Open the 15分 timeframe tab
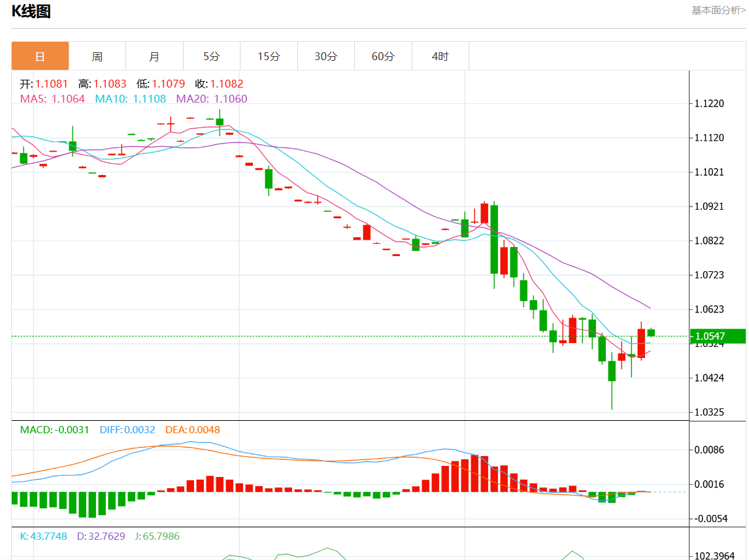 point(269,56)
